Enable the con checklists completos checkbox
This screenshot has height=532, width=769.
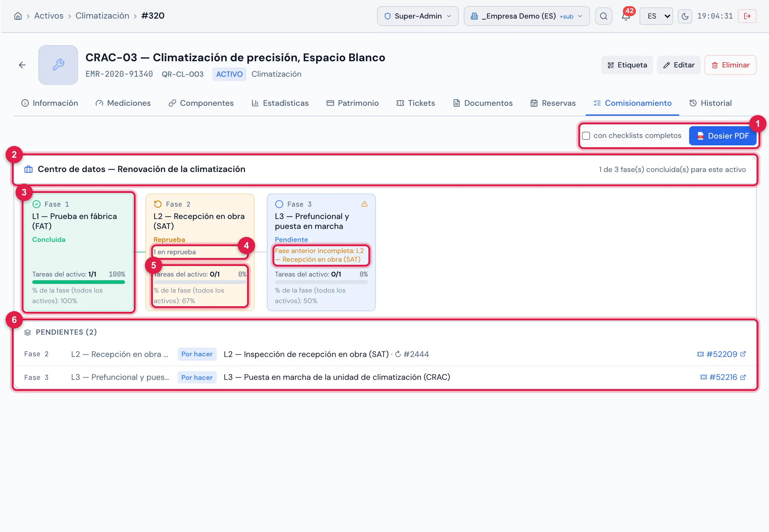586,136
